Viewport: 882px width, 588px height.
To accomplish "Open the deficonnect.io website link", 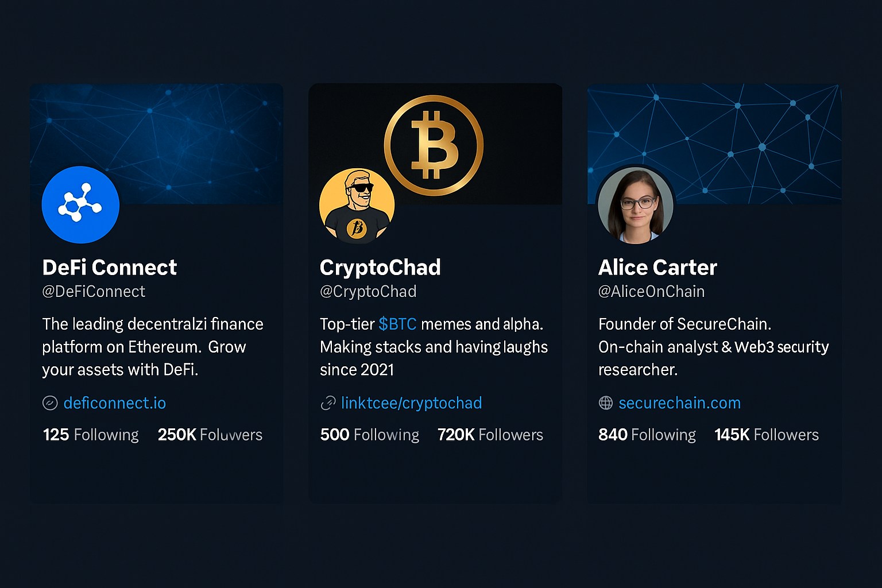I will (x=115, y=403).
